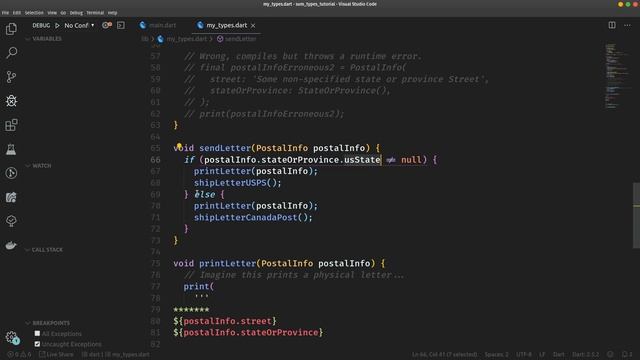Split the editor to the right

(612, 25)
